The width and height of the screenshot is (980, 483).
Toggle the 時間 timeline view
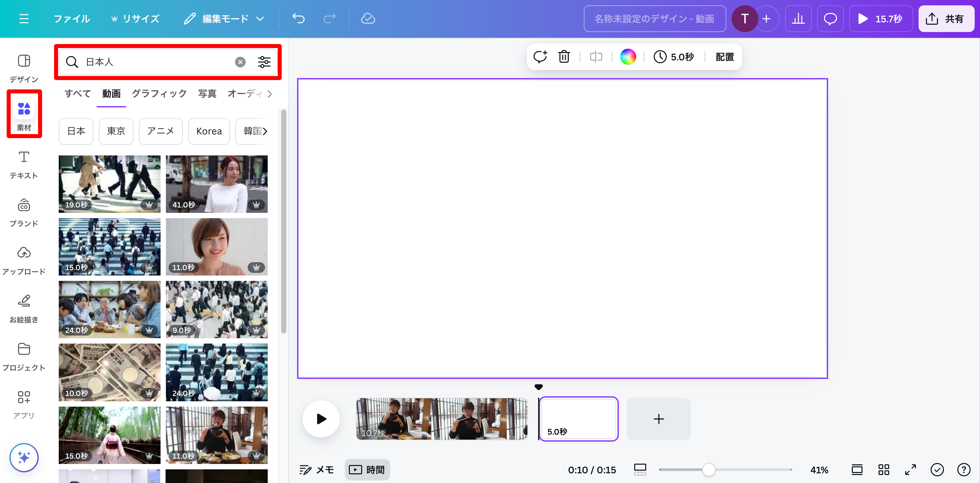(367, 470)
